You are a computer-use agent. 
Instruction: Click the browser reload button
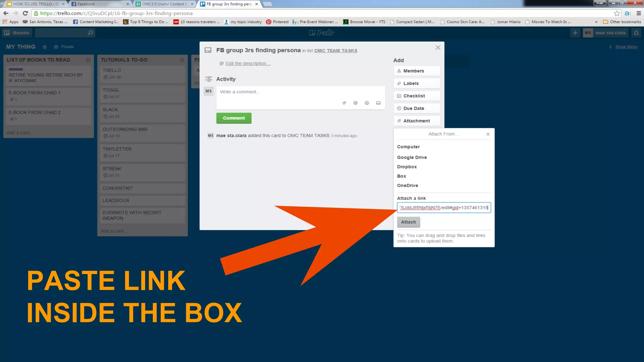coord(25,13)
